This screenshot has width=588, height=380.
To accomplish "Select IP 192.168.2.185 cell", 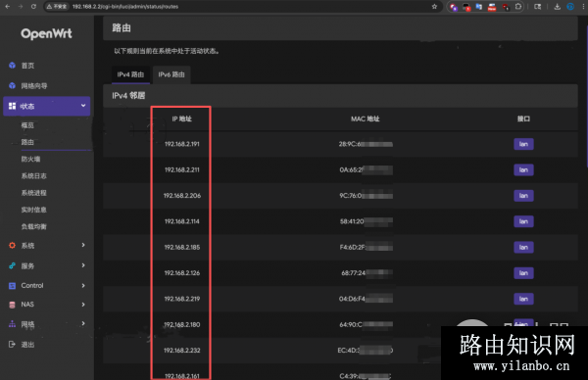I will [x=182, y=248].
